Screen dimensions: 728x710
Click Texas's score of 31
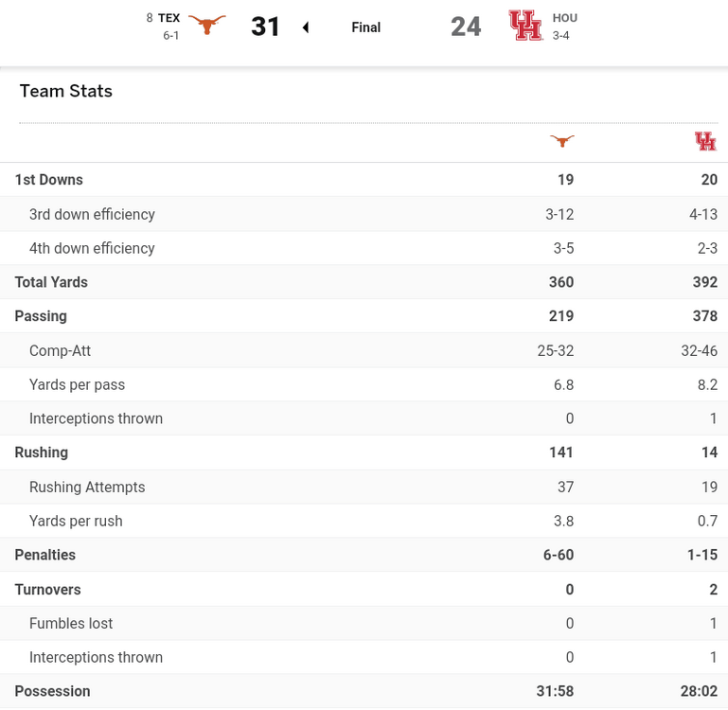click(x=266, y=27)
